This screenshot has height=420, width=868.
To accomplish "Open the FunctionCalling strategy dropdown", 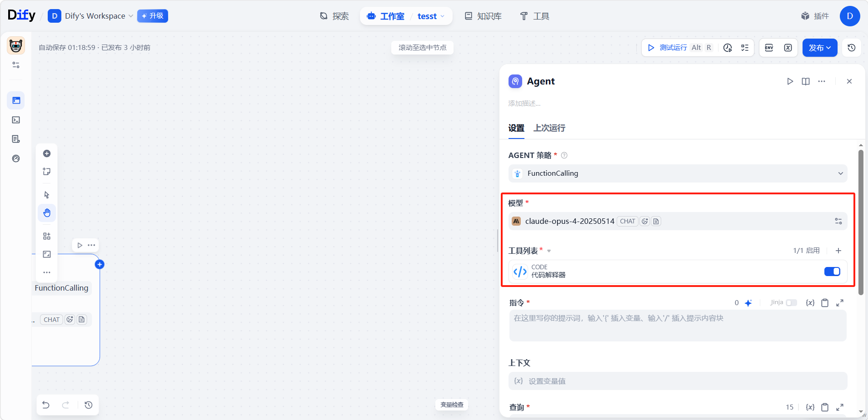I will pos(678,173).
